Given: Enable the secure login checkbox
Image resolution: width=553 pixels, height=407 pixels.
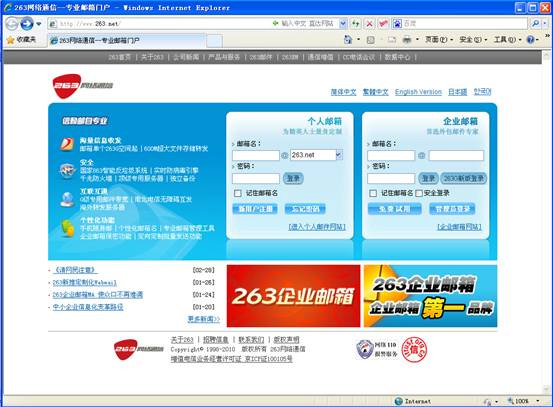Looking at the screenshot, I should pyautogui.click(x=419, y=193).
